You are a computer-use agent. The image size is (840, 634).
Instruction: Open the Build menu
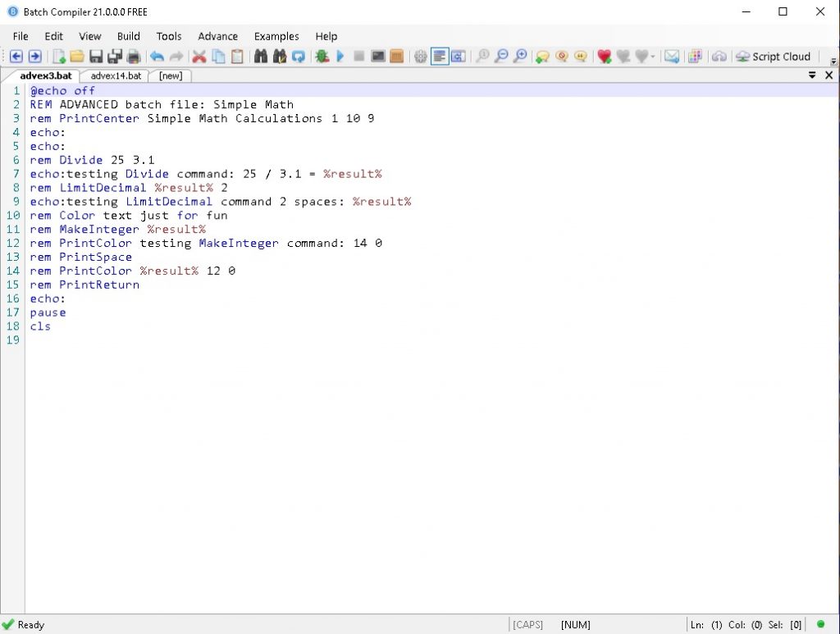pos(129,36)
